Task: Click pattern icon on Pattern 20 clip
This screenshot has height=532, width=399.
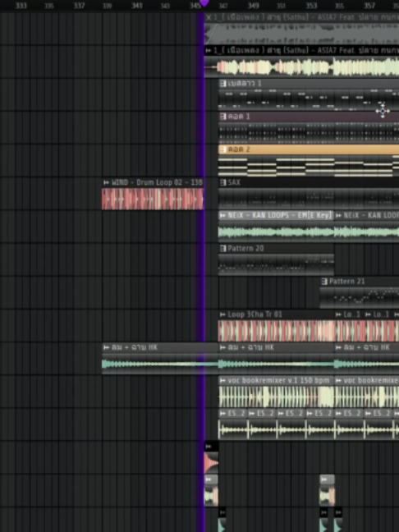Action: [x=223, y=249]
